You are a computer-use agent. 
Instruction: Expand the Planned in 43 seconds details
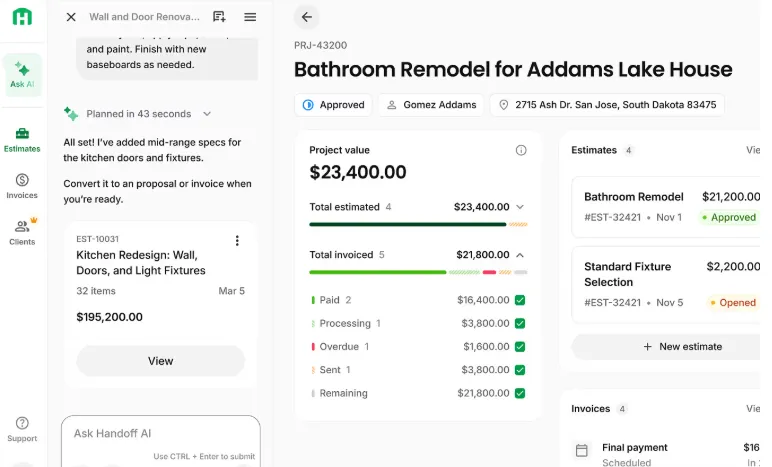point(207,114)
